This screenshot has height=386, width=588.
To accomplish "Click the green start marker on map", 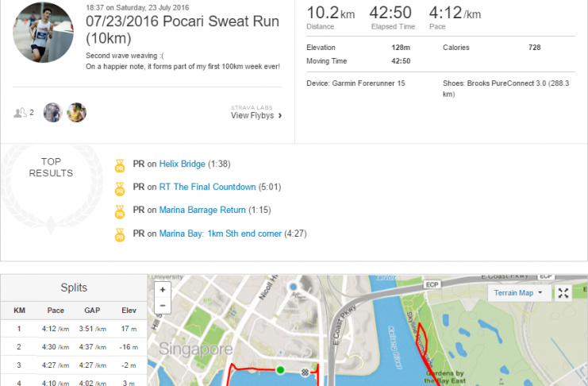I will click(x=280, y=369).
